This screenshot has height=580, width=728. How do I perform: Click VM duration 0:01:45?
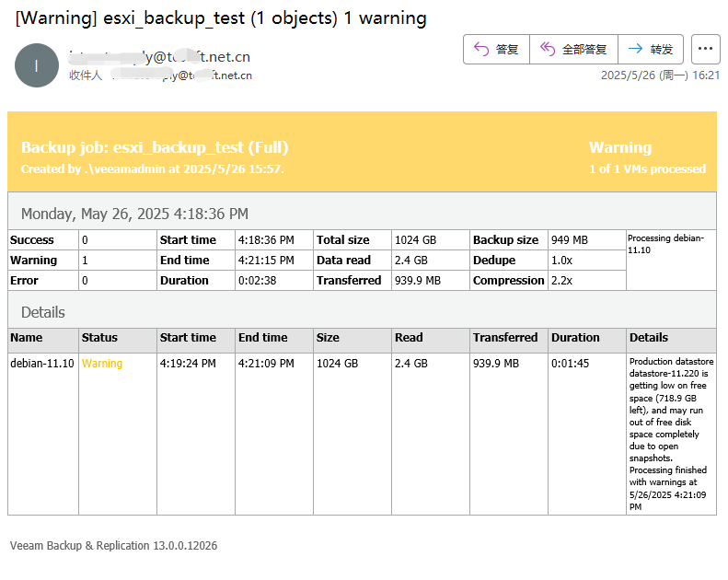click(570, 363)
